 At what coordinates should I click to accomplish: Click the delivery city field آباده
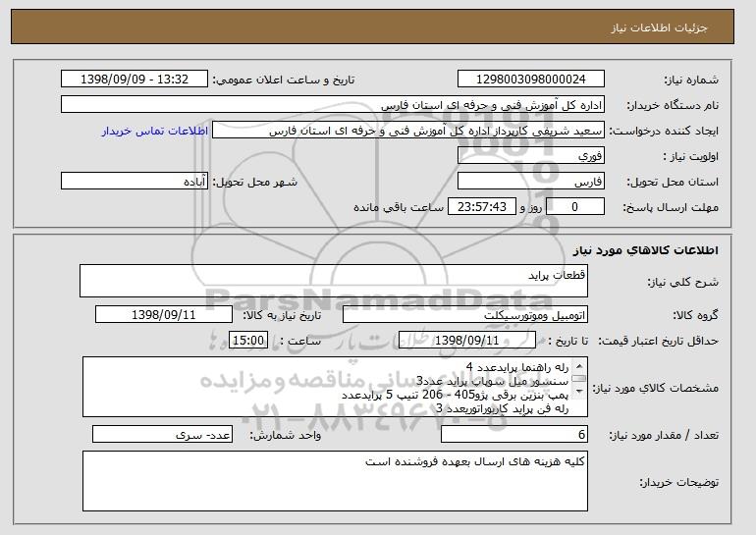[x=135, y=182]
